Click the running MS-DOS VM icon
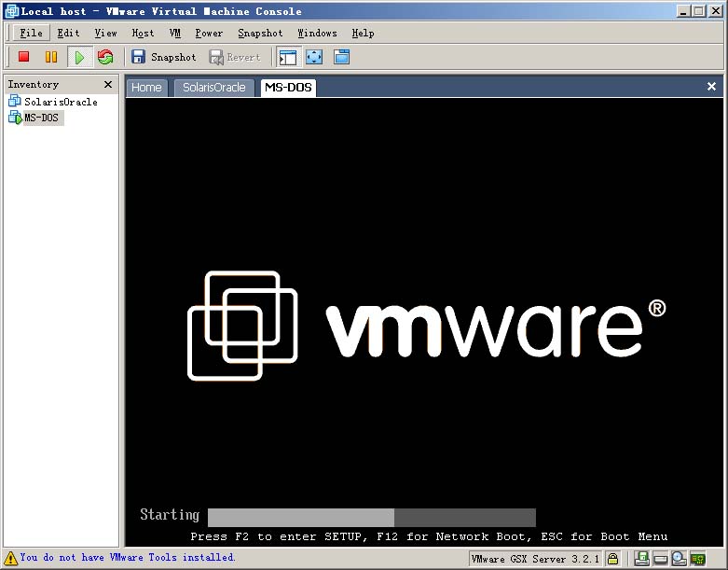The image size is (728, 570). pos(15,117)
